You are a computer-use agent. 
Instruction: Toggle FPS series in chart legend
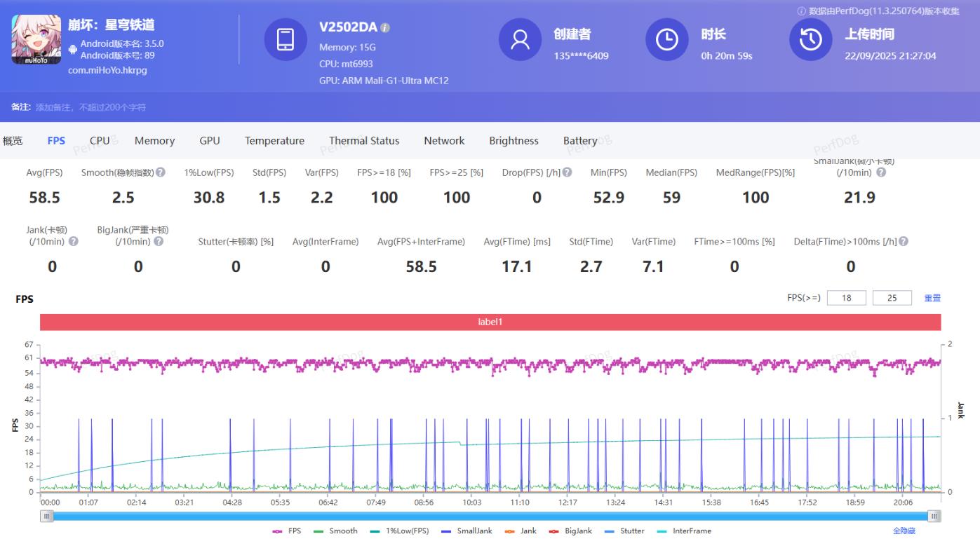(x=287, y=531)
